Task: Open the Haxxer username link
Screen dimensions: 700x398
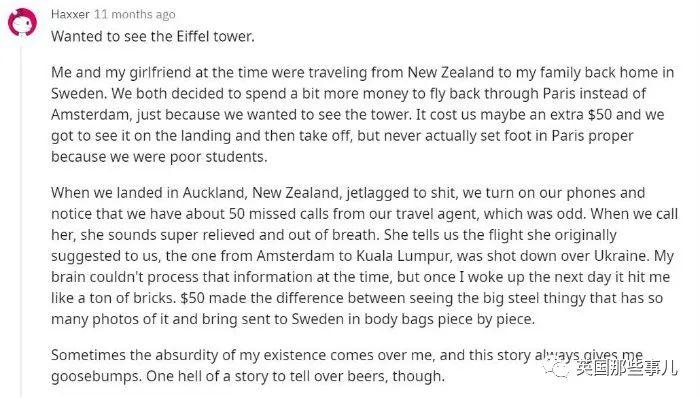Action: tap(70, 14)
